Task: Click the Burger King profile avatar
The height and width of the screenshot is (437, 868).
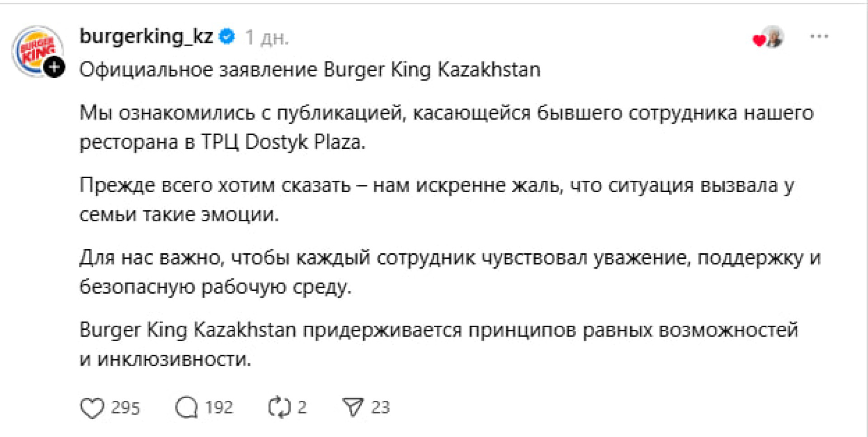Action: tap(36, 50)
